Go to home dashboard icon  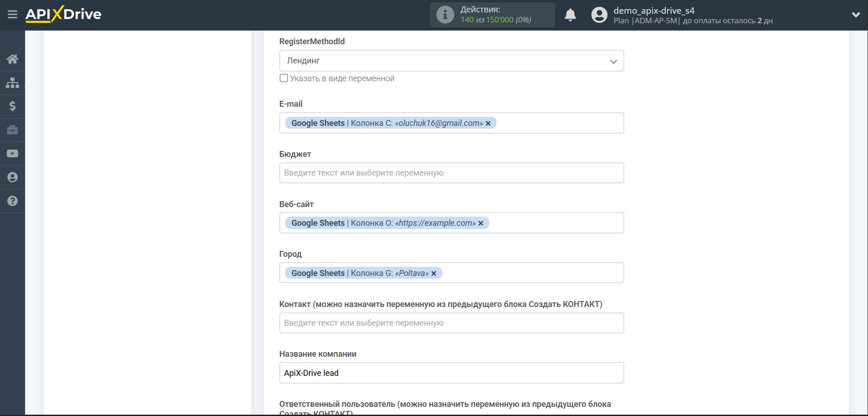[x=12, y=59]
